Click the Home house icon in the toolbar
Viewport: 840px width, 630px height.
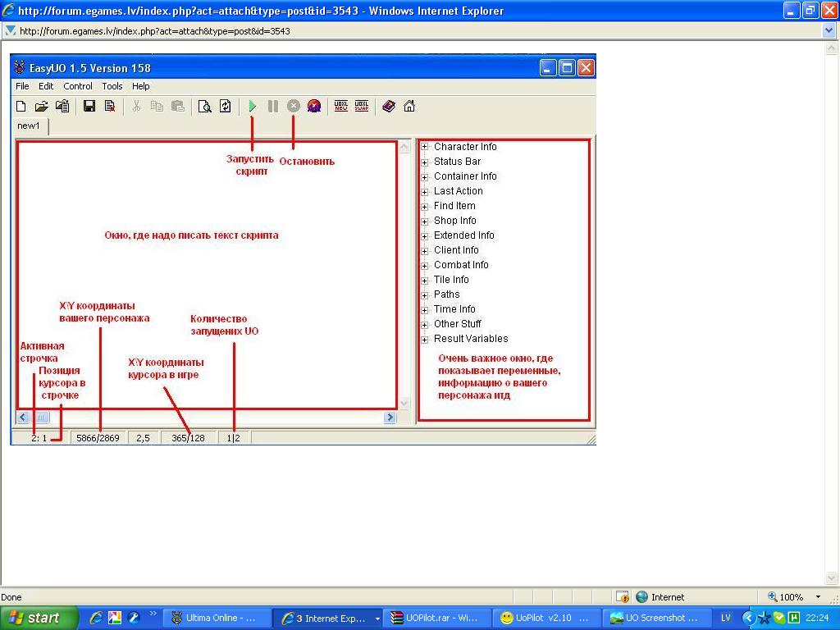point(409,106)
